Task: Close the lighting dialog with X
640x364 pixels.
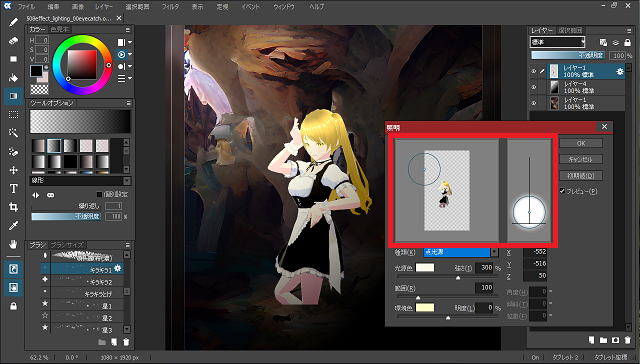Action: (604, 127)
